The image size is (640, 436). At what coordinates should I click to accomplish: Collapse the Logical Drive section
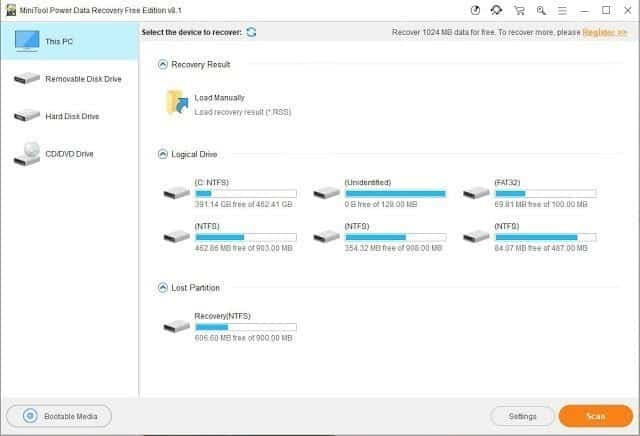(163, 154)
